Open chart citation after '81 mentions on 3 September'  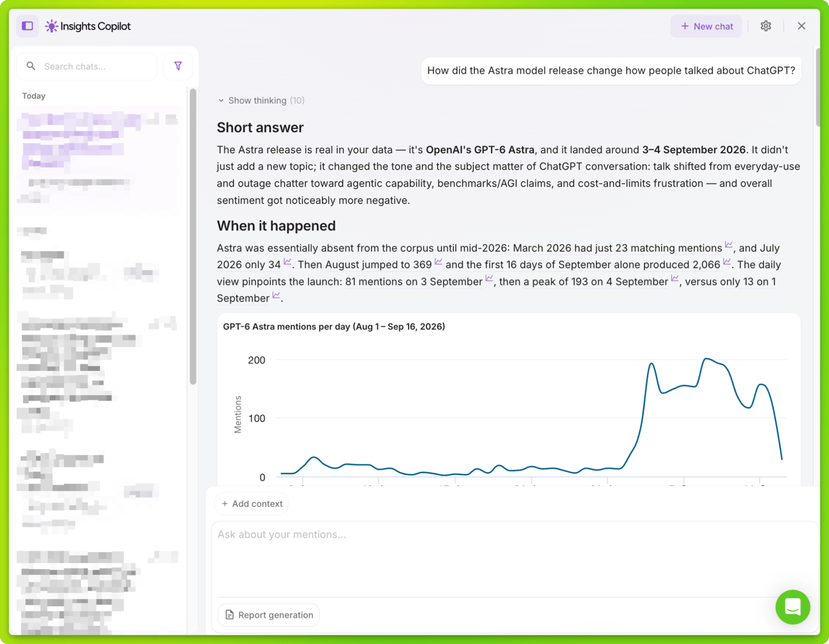[x=489, y=279]
